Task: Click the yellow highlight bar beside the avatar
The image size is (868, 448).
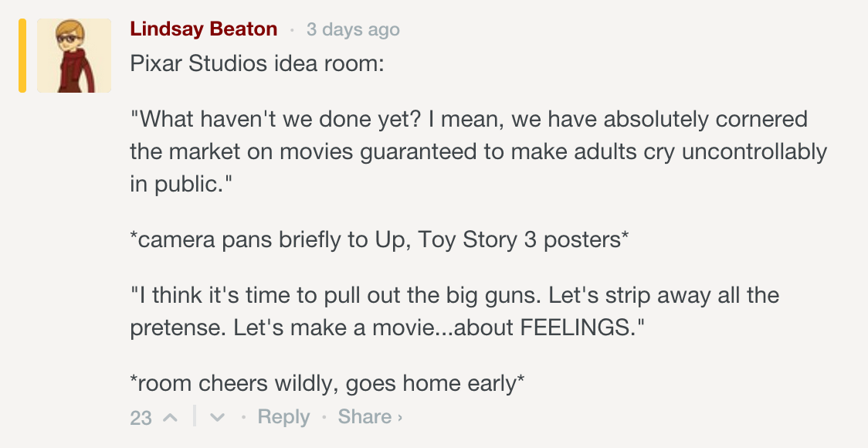Action: (22, 56)
